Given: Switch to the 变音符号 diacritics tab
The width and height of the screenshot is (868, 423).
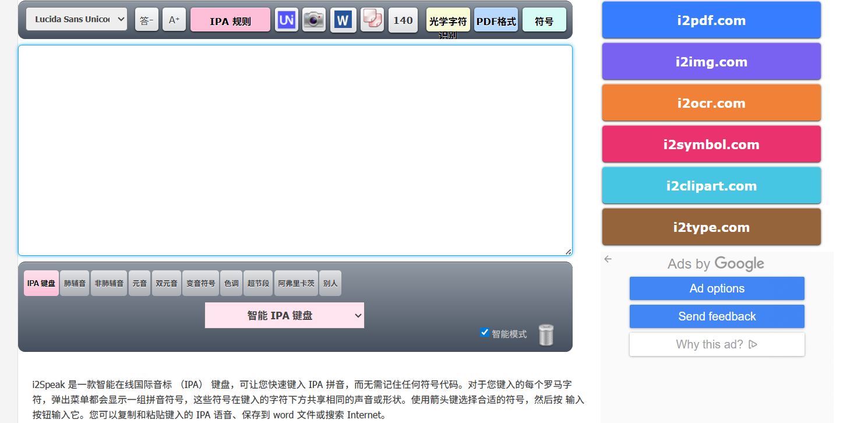Looking at the screenshot, I should click(200, 283).
